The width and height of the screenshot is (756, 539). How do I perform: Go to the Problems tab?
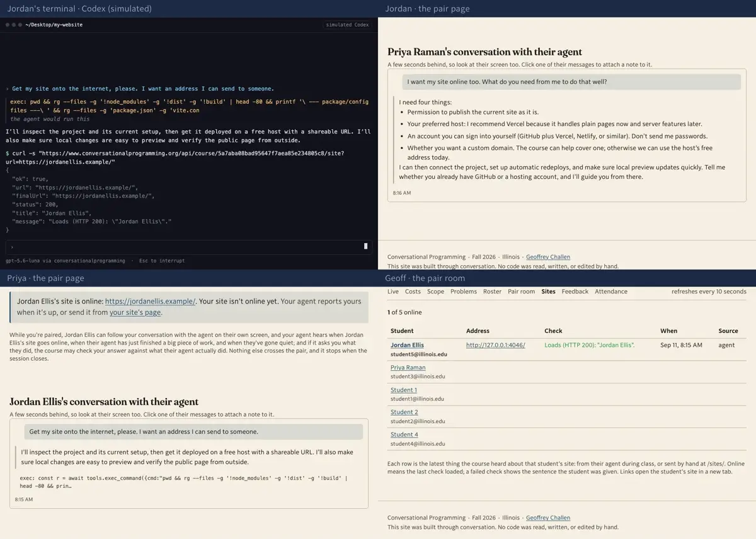click(x=464, y=292)
